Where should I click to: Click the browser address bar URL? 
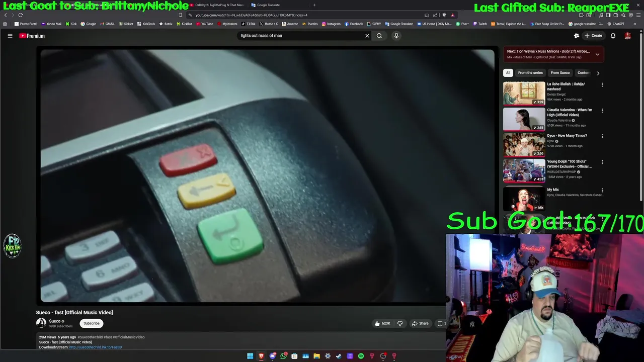click(x=252, y=15)
